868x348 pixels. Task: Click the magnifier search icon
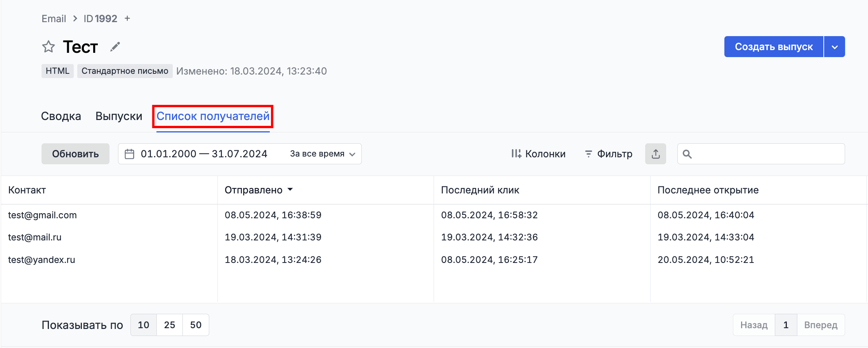(x=687, y=154)
